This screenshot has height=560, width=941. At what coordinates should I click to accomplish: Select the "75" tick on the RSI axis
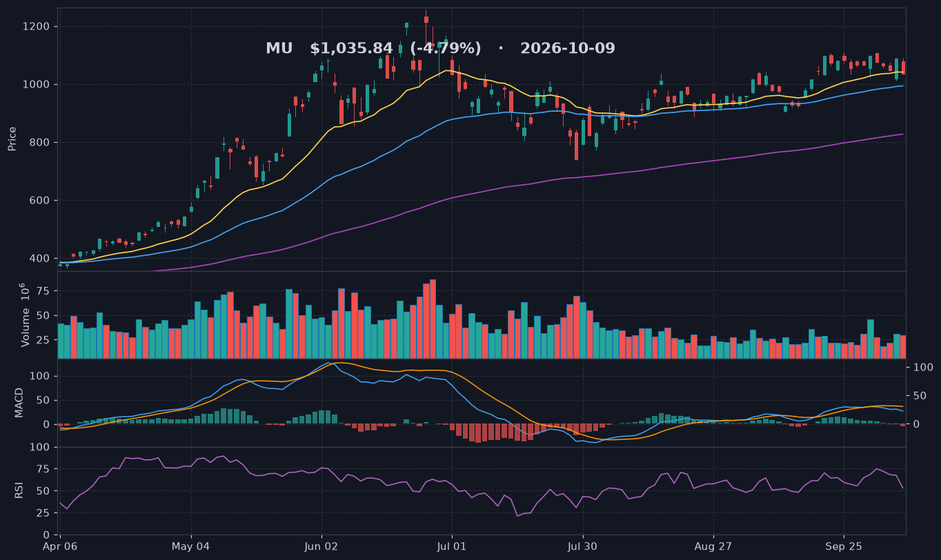point(43,469)
